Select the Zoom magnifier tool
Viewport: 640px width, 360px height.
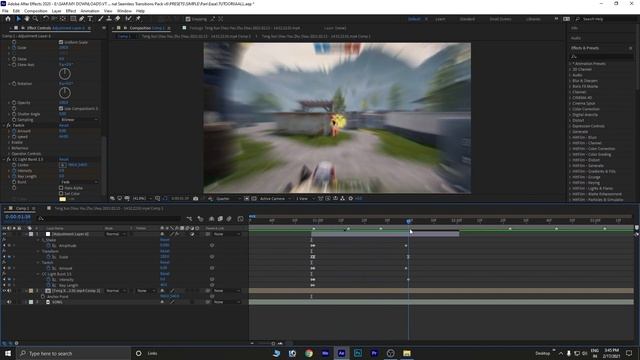[36, 19]
